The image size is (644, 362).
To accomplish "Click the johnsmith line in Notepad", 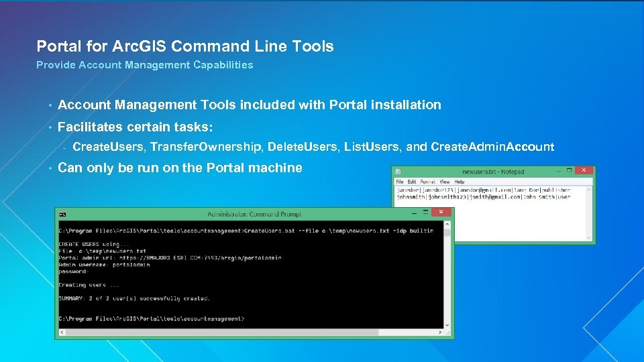I will 484,197.
